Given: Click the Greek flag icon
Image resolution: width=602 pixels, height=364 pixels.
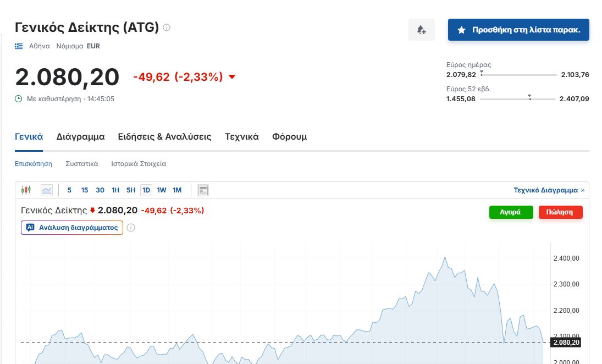Looking at the screenshot, I should 19,46.
